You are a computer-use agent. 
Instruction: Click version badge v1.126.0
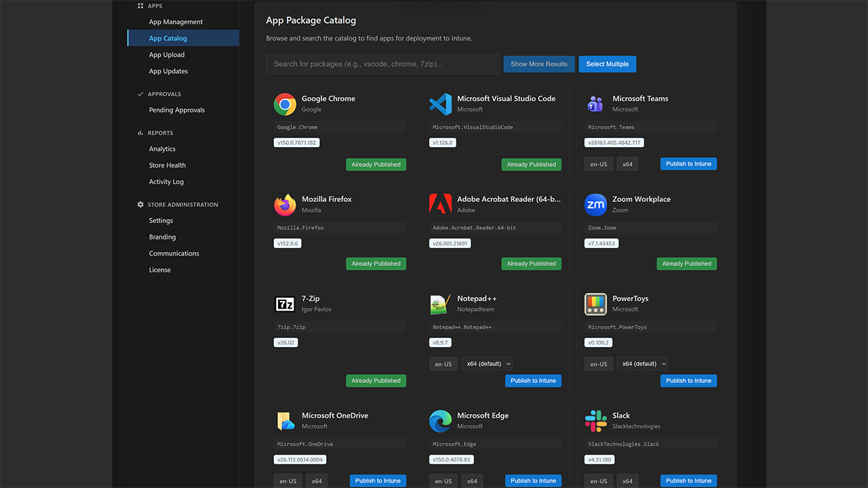[x=442, y=142]
